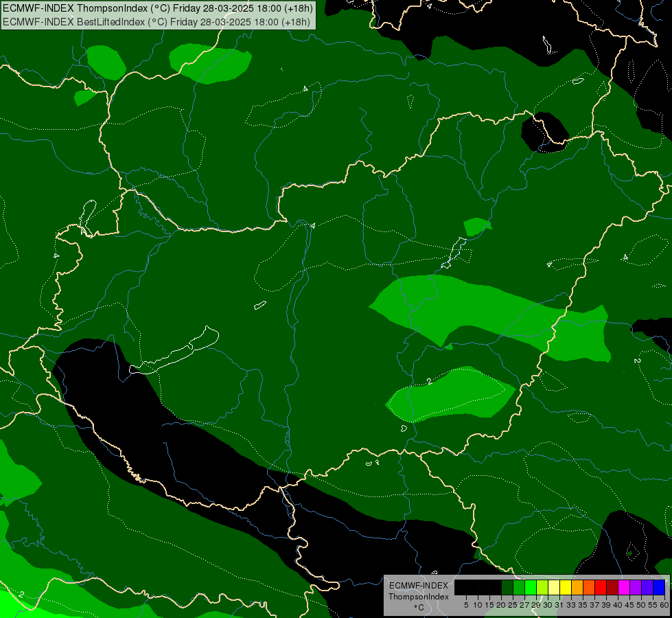Click the legend ThompsonIndex label
Image resolution: width=672 pixels, height=618 pixels.
(418, 597)
